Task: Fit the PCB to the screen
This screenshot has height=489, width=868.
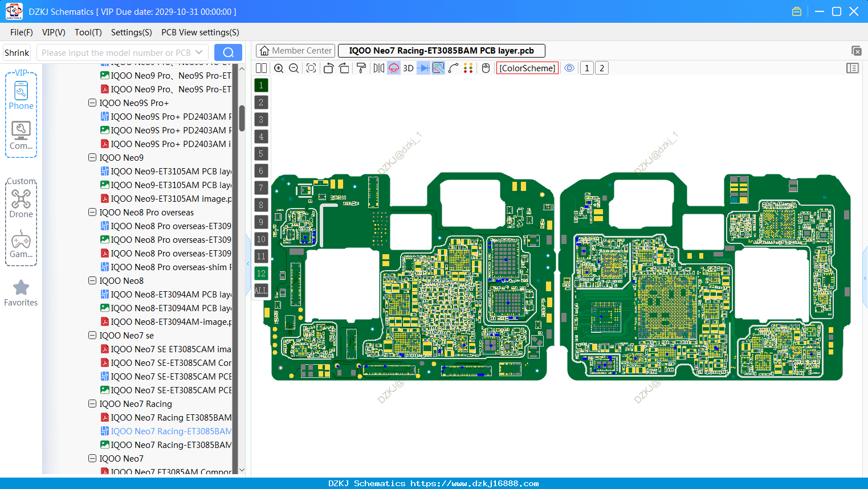Action: 311,68
